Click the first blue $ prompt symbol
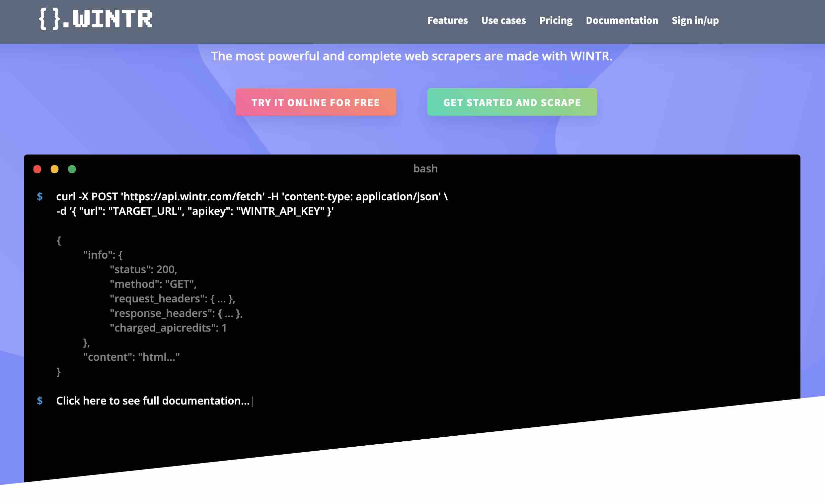The height and width of the screenshot is (504, 825). (39, 196)
